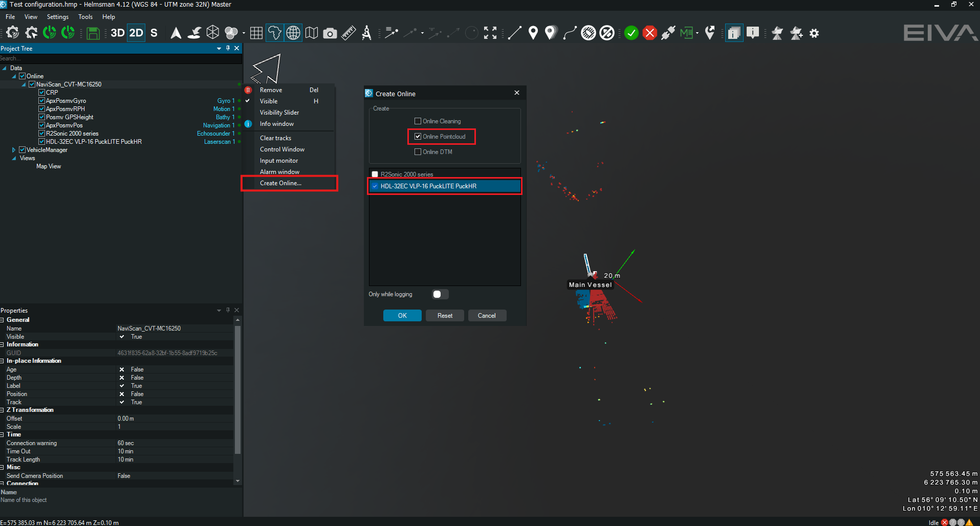Image resolution: width=980 pixels, height=526 pixels.
Task: Select HDL-32EC VLP-16 PuckLITE row in dialog
Action: 445,186
